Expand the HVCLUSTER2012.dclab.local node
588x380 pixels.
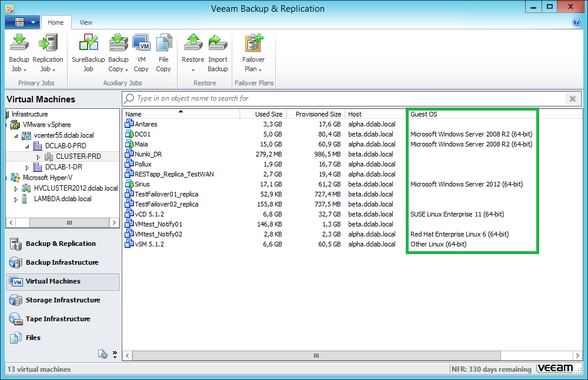[x=16, y=189]
